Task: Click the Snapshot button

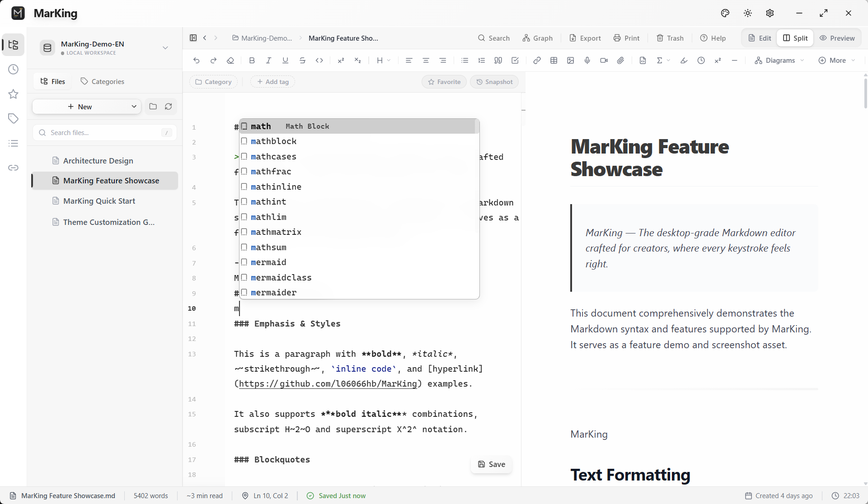Action: [494, 82]
